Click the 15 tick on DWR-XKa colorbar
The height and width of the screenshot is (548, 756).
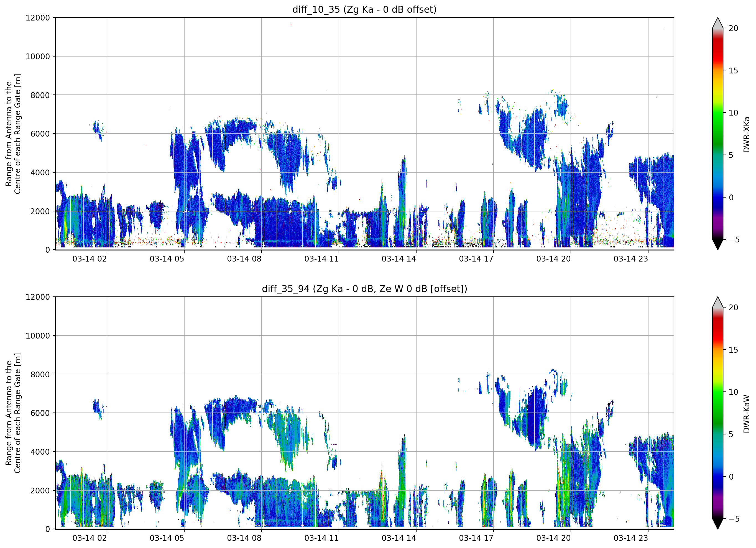click(733, 71)
